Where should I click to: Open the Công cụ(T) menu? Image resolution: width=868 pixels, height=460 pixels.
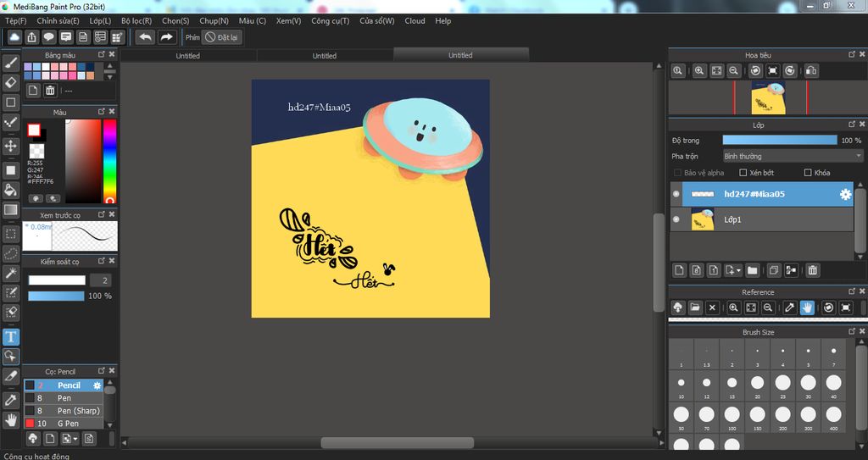click(x=330, y=21)
